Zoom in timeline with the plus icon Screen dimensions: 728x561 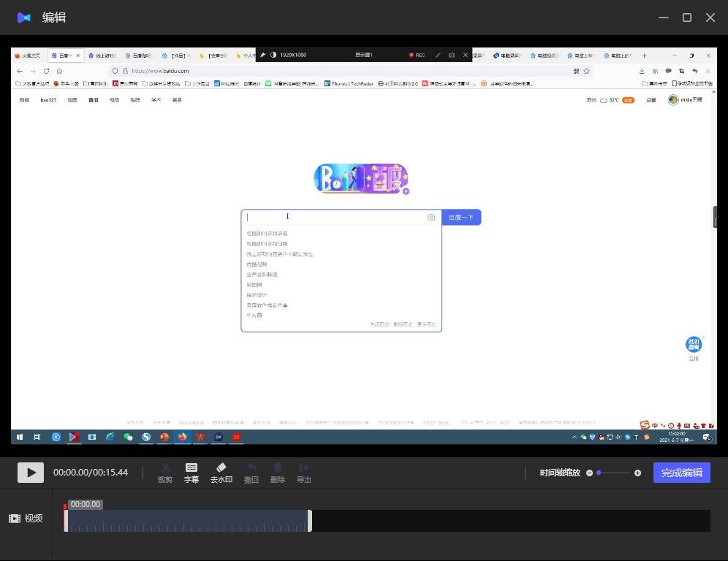[637, 473]
